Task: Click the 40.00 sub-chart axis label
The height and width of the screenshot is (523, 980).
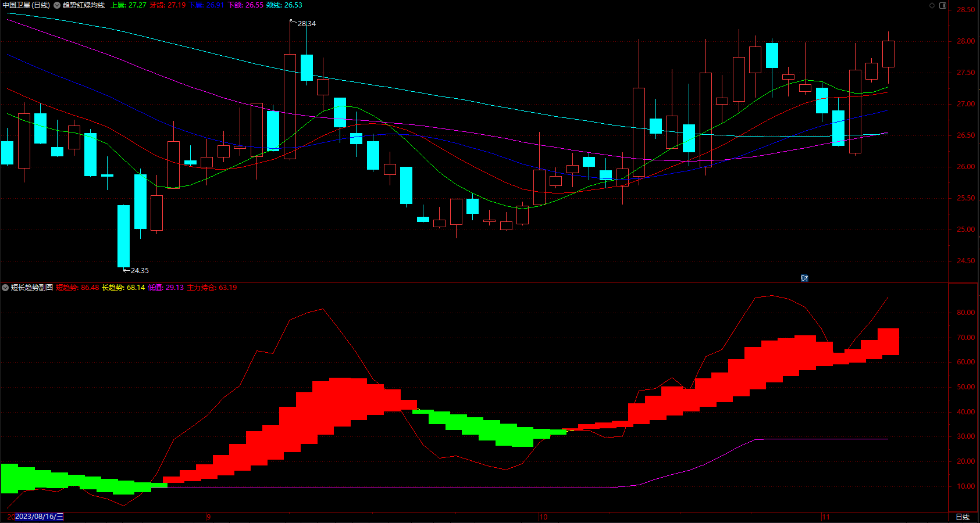Action: [x=965, y=412]
